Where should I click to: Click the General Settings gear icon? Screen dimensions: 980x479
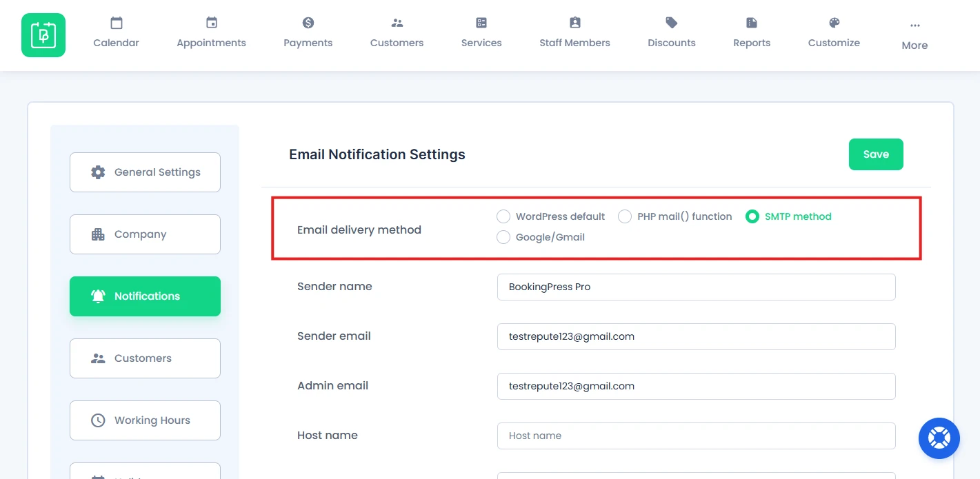click(98, 172)
